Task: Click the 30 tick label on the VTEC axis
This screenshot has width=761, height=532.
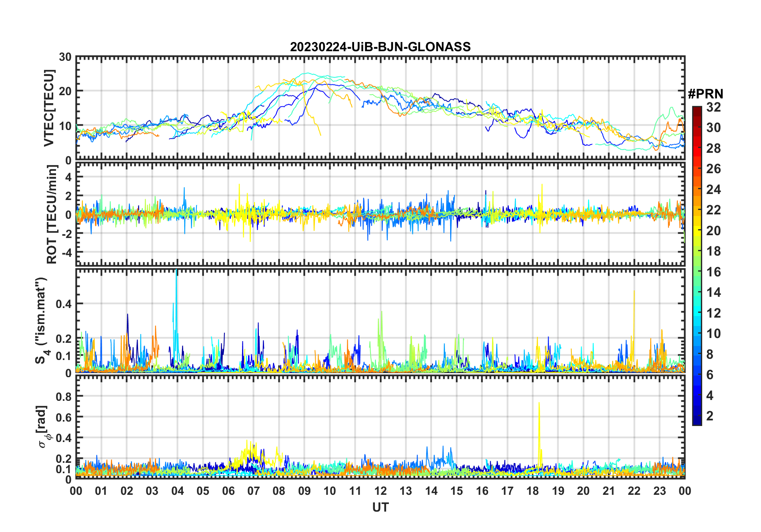Action: (65, 57)
